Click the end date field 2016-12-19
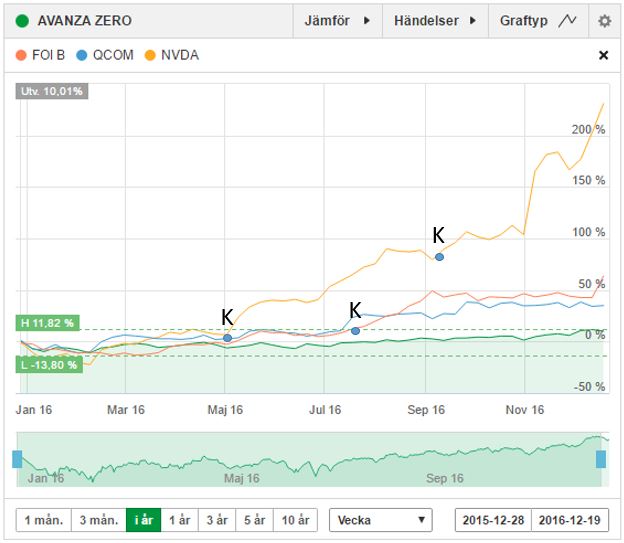624x543 pixels. (x=569, y=520)
